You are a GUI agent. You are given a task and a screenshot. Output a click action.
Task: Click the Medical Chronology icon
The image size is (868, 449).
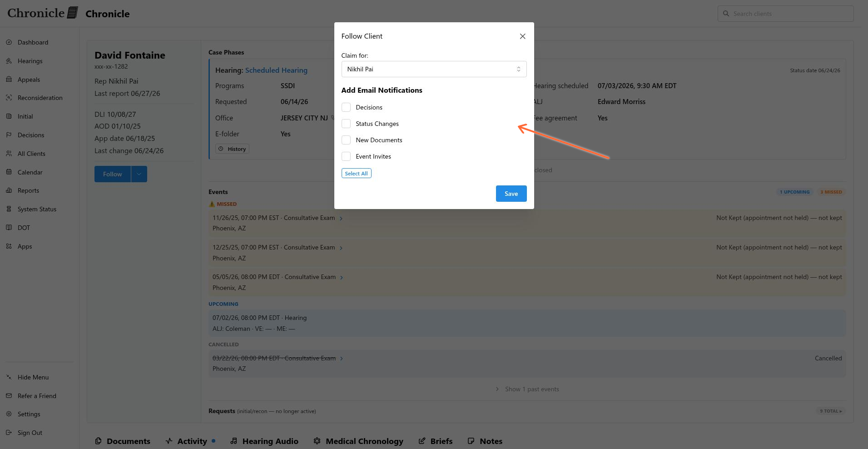click(x=317, y=441)
